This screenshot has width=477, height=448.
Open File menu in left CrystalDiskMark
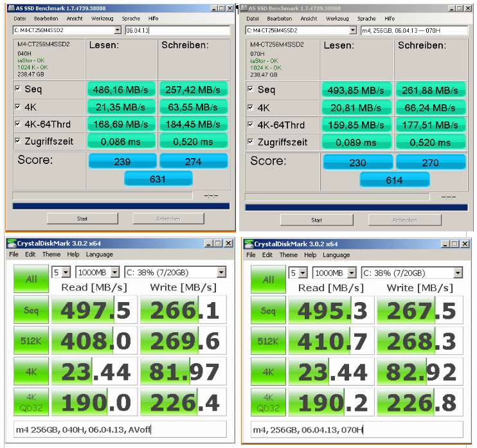[x=14, y=255]
